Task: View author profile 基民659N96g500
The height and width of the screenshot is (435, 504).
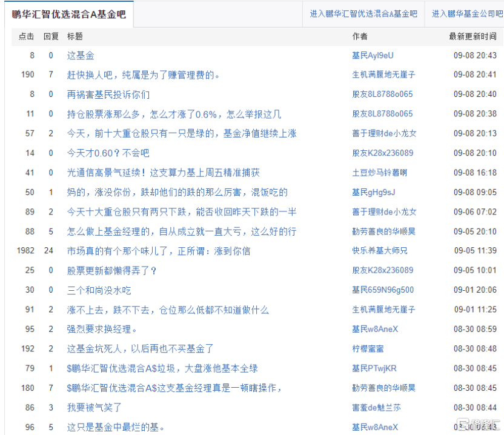Action: [383, 290]
